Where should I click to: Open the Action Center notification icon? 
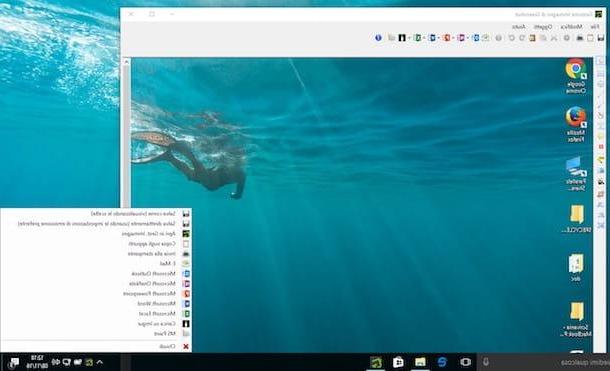coord(14,363)
